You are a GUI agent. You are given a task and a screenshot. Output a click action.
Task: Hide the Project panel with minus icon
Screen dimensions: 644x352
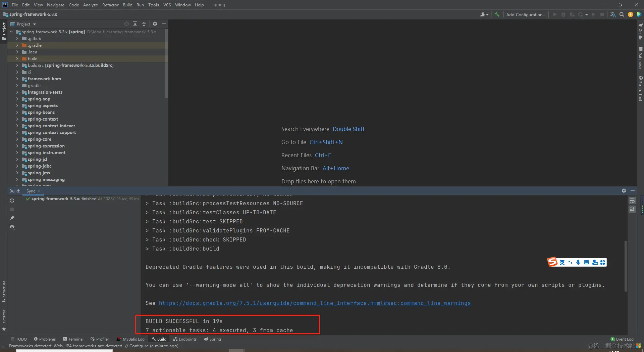[x=164, y=24]
